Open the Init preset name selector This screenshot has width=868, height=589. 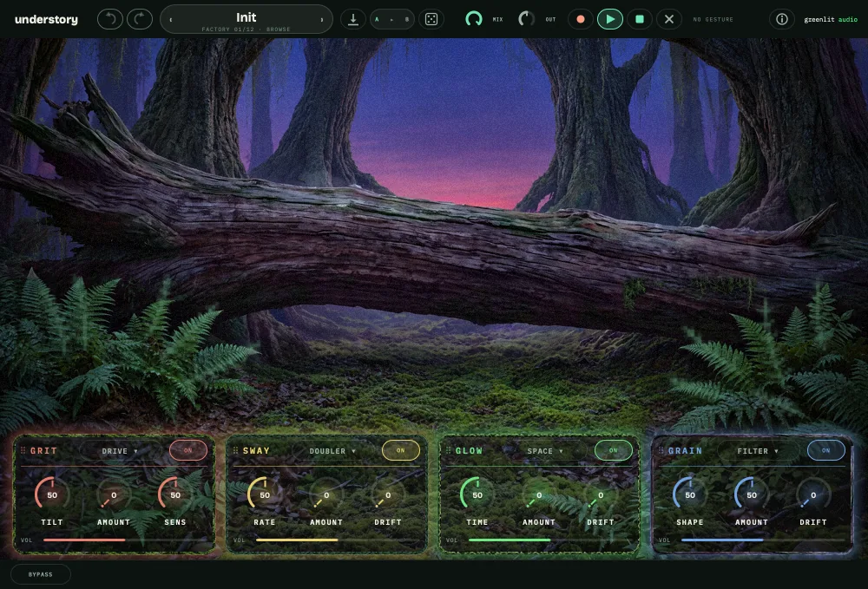(246, 17)
